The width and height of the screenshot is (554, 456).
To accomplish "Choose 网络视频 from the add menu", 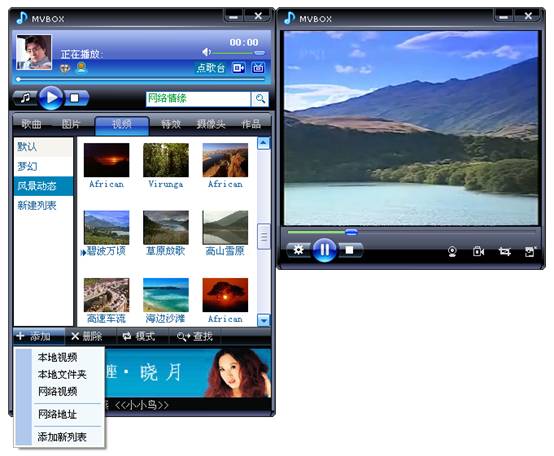I will [58, 391].
